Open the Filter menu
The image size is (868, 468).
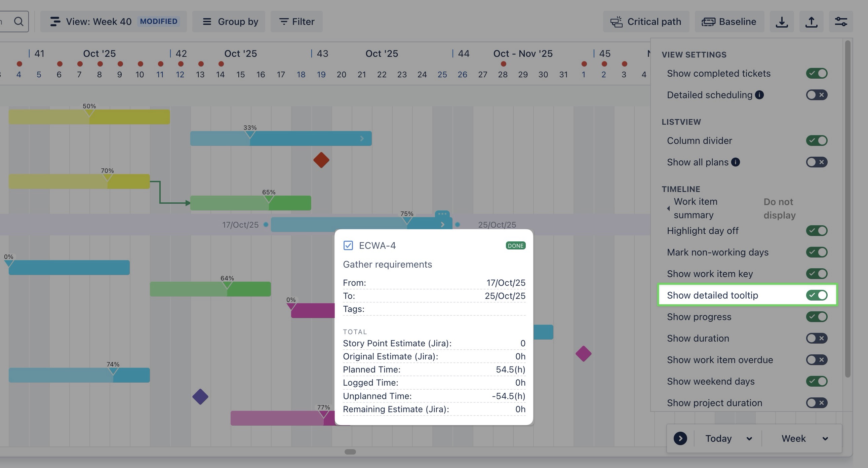tap(297, 22)
